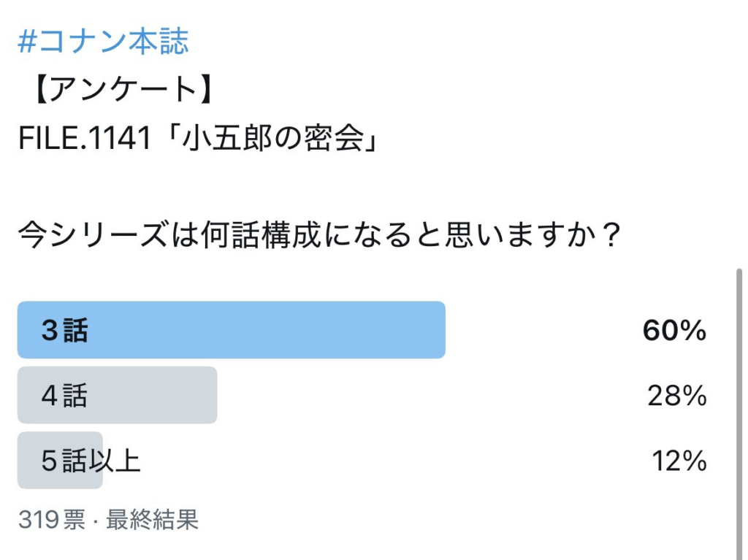Screen dimensions: 748x560
Task: Click the 60% percentage label
Action: 674,330
